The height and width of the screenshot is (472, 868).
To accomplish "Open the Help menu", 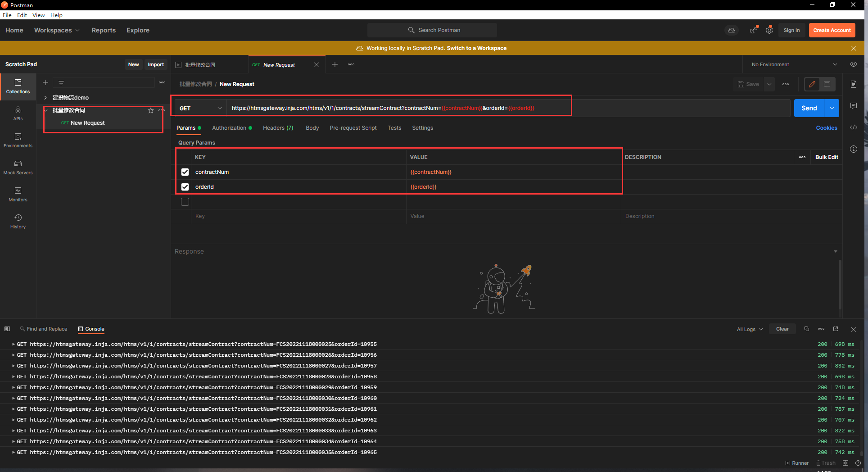I will pos(56,15).
